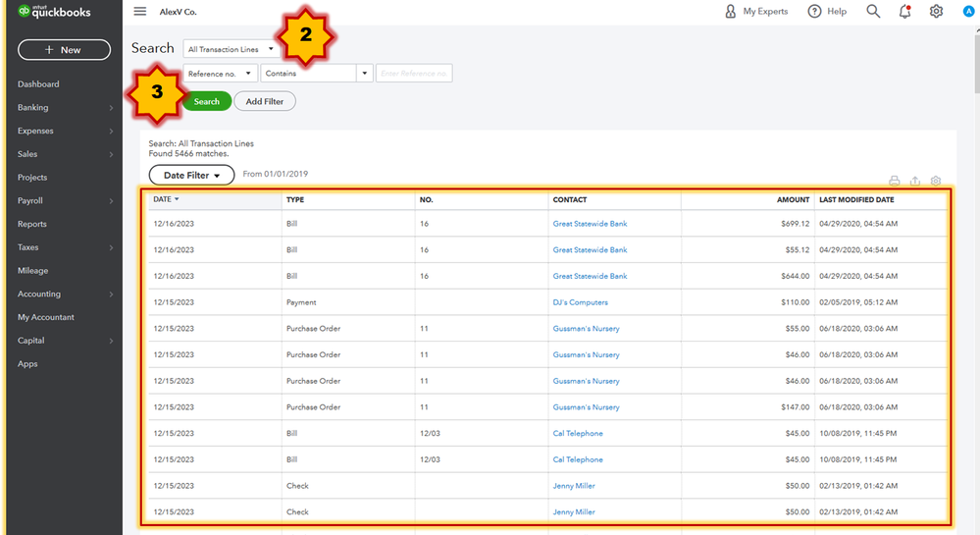This screenshot has width=980, height=535.
Task: Click the New button
Action: (65, 50)
